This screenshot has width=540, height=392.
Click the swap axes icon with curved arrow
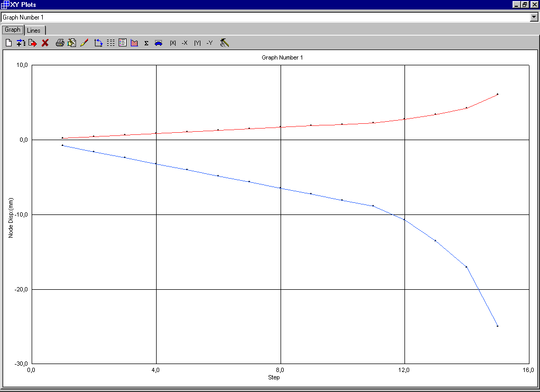coord(99,43)
